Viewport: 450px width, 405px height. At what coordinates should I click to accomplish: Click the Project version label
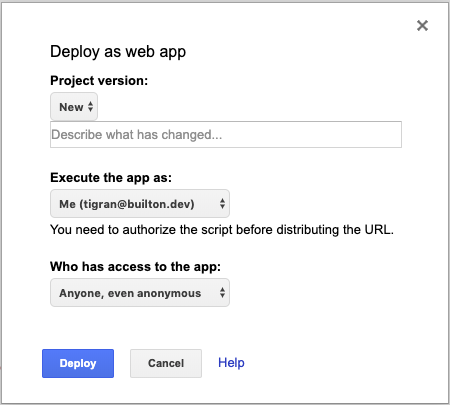[x=99, y=81]
